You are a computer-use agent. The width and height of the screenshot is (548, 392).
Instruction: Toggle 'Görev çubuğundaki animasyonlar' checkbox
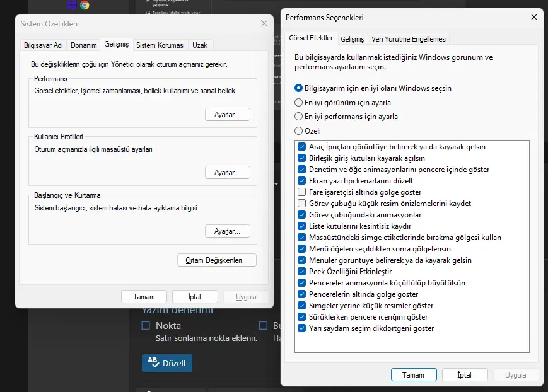pos(301,215)
